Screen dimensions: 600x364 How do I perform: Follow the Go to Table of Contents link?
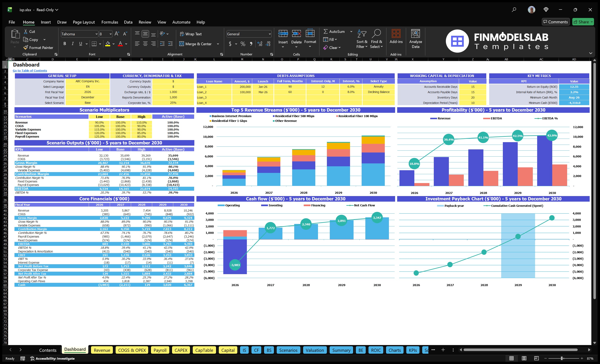click(x=30, y=70)
